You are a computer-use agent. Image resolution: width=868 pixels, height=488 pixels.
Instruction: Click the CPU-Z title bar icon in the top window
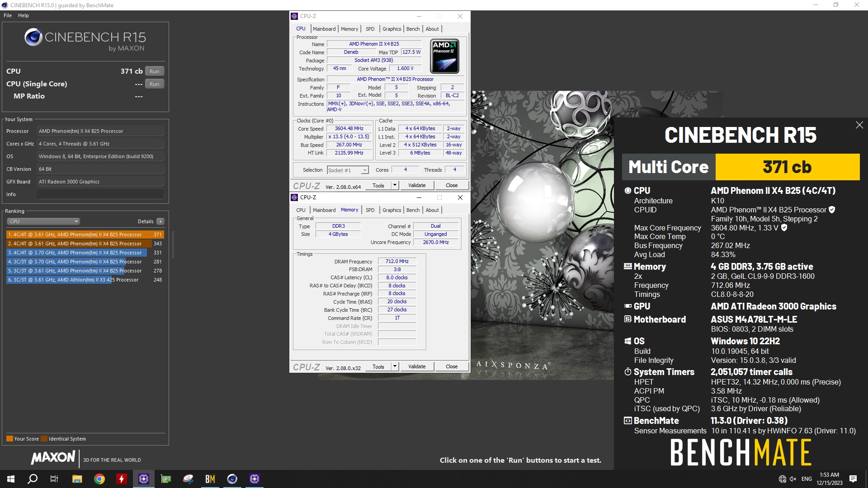294,16
